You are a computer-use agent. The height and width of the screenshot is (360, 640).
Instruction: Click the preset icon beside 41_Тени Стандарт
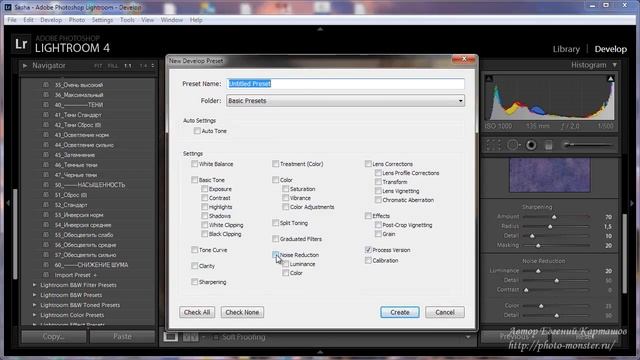click(x=46, y=115)
